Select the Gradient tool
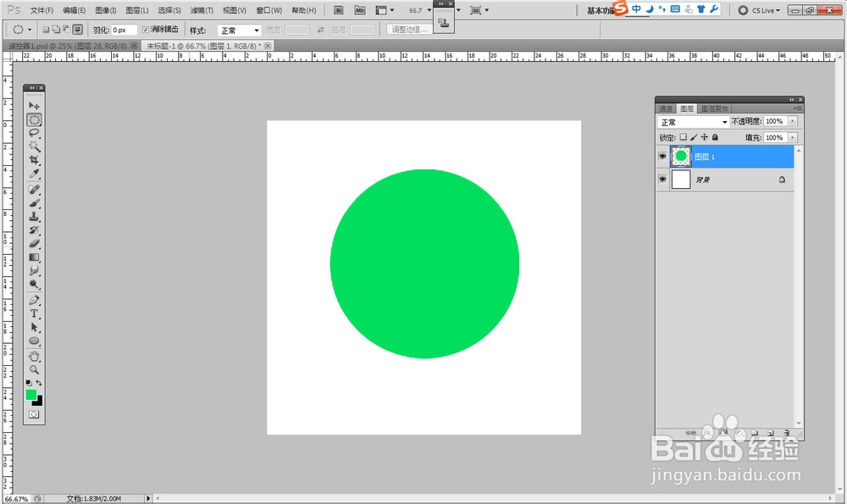The width and height of the screenshot is (847, 504). 34,258
